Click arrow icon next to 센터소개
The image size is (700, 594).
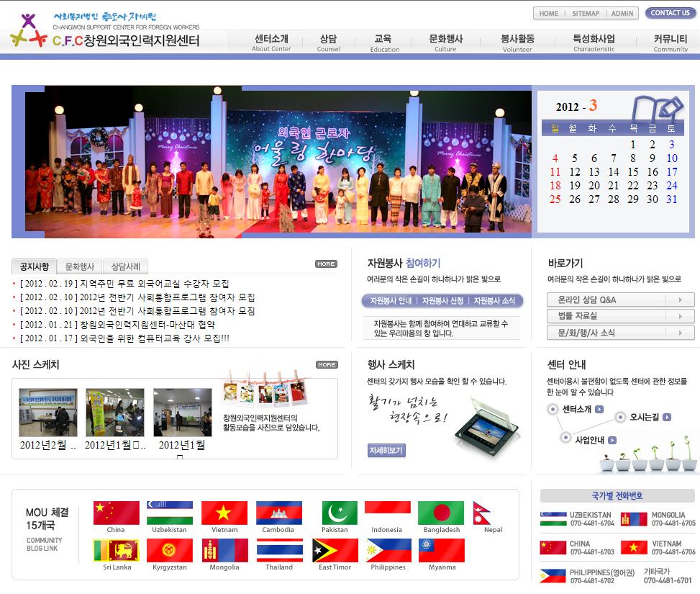(x=599, y=409)
